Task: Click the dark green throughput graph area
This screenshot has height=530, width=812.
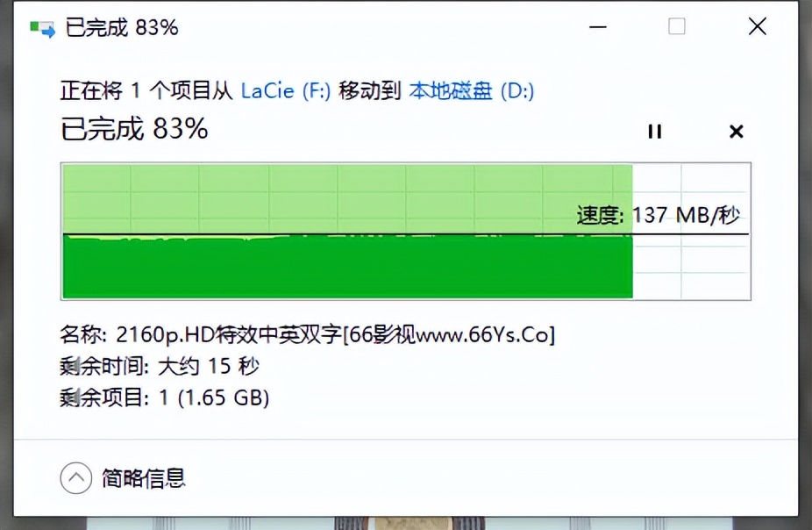Action: (x=347, y=267)
